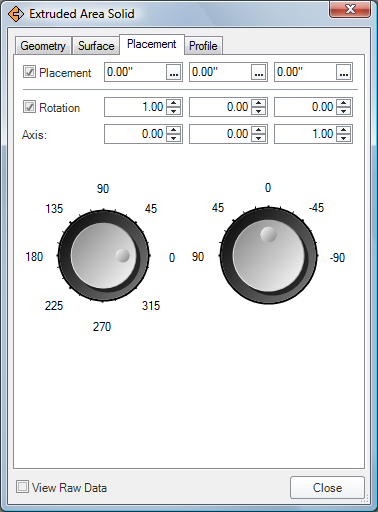This screenshot has width=378, height=512.
Task: Increase the third Axis value with up arrow
Action: (344, 130)
